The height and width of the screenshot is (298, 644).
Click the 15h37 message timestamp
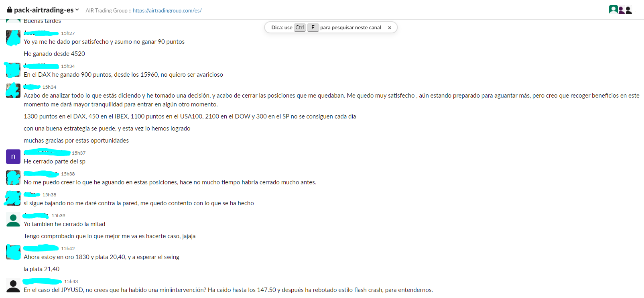click(x=79, y=153)
